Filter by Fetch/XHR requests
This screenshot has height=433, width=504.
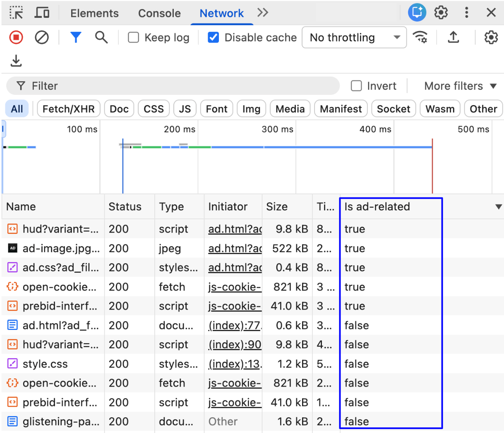point(69,109)
